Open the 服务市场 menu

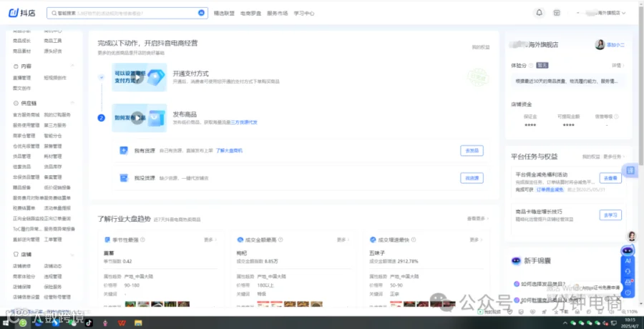[x=277, y=13]
